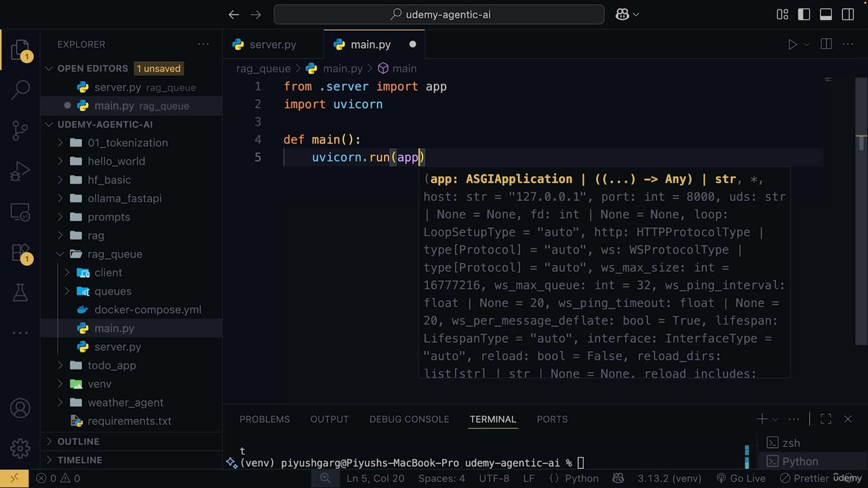Go forward with the right arrow
868x488 pixels.
(x=256, y=14)
